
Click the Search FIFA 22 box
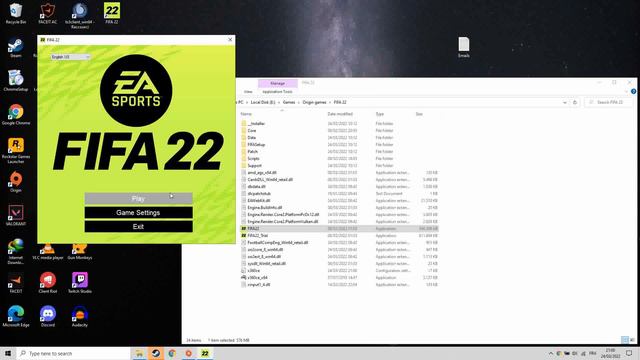pyautogui.click(x=609, y=102)
